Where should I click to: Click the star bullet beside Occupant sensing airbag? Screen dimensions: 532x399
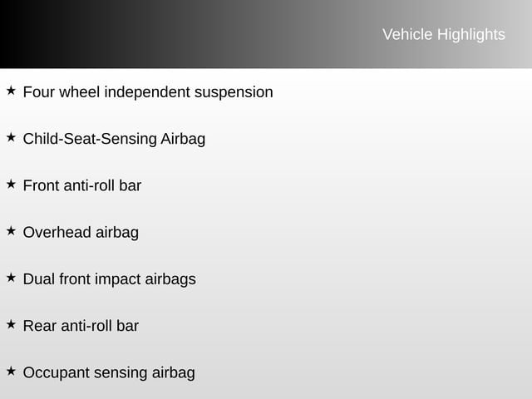10,370
